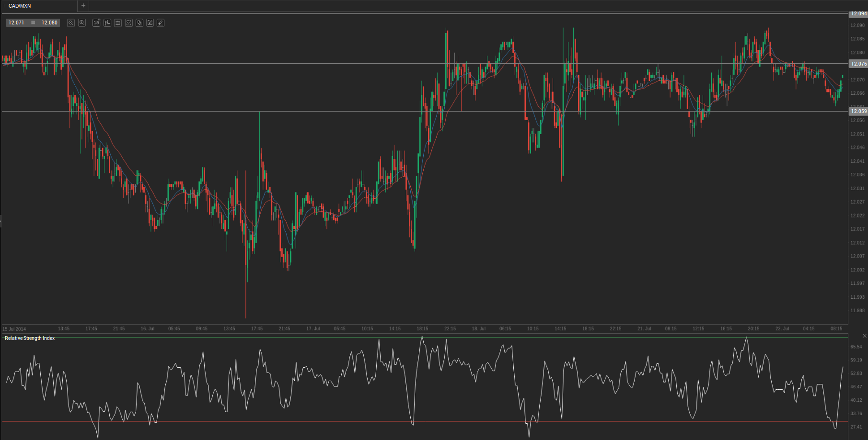The height and width of the screenshot is (440, 868).
Task: Grab the CAD/MXN tab drag handle
Action: pos(4,6)
